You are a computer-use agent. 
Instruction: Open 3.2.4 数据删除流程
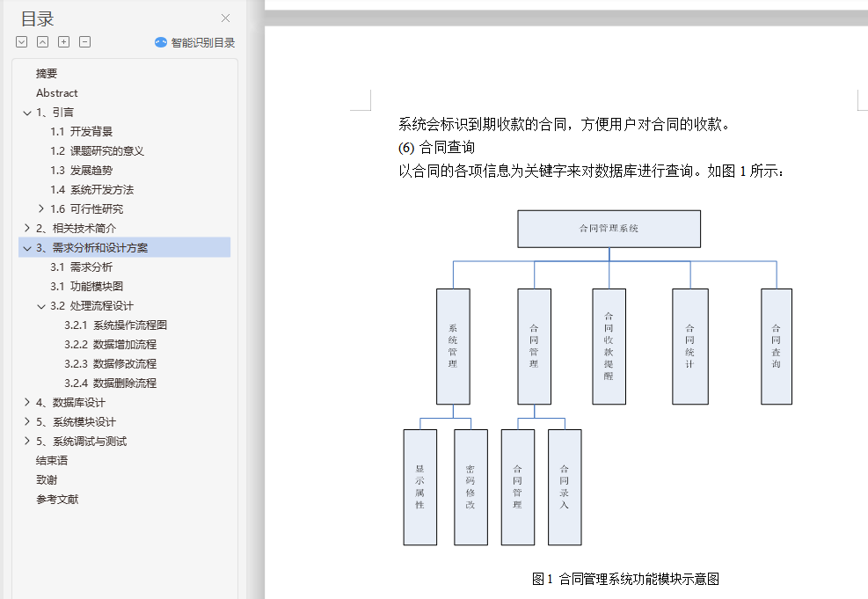click(x=110, y=384)
